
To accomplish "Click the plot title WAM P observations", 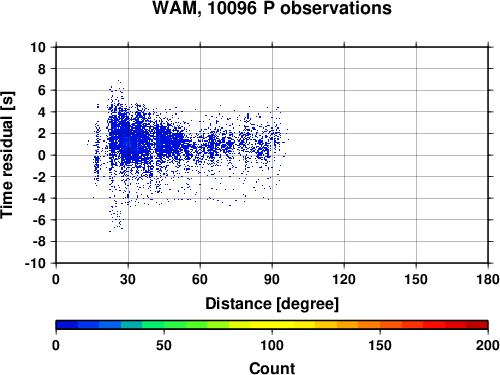I will pos(272,8).
